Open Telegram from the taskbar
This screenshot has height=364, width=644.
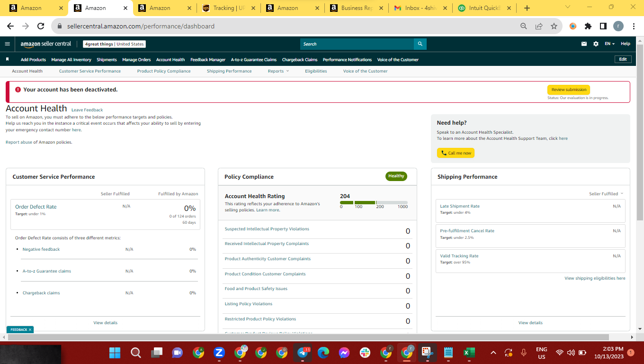click(303, 353)
